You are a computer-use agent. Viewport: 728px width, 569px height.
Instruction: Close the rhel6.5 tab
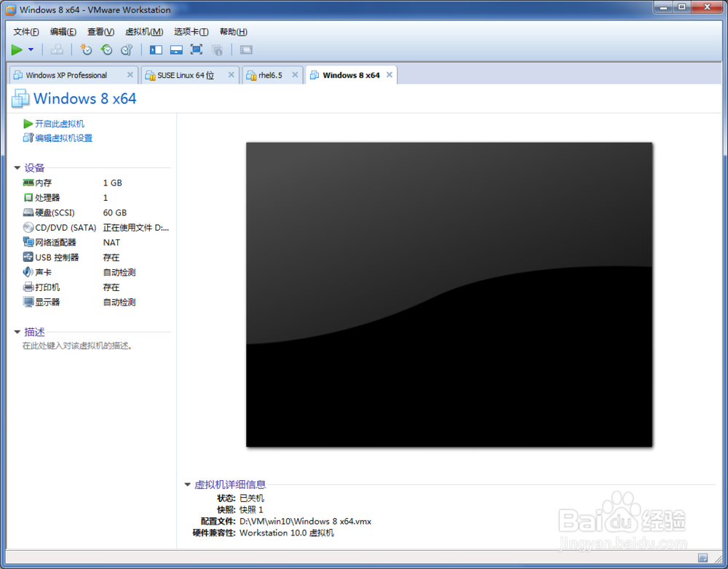(x=295, y=75)
